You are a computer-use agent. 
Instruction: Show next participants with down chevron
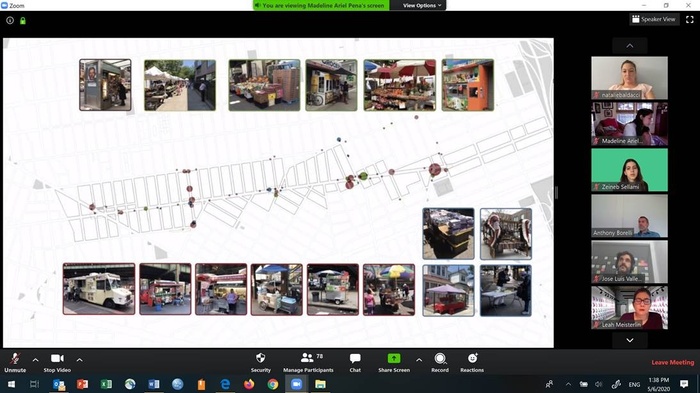click(x=629, y=340)
